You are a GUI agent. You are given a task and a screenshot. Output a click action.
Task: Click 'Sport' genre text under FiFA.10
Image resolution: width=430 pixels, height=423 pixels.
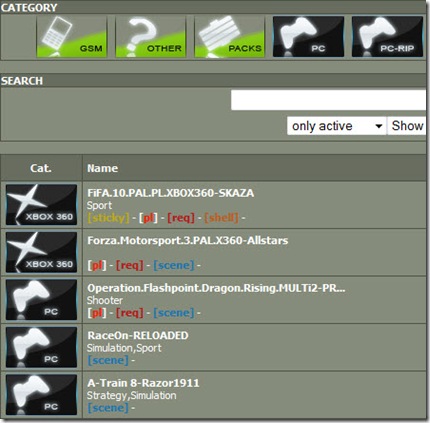pyautogui.click(x=99, y=206)
